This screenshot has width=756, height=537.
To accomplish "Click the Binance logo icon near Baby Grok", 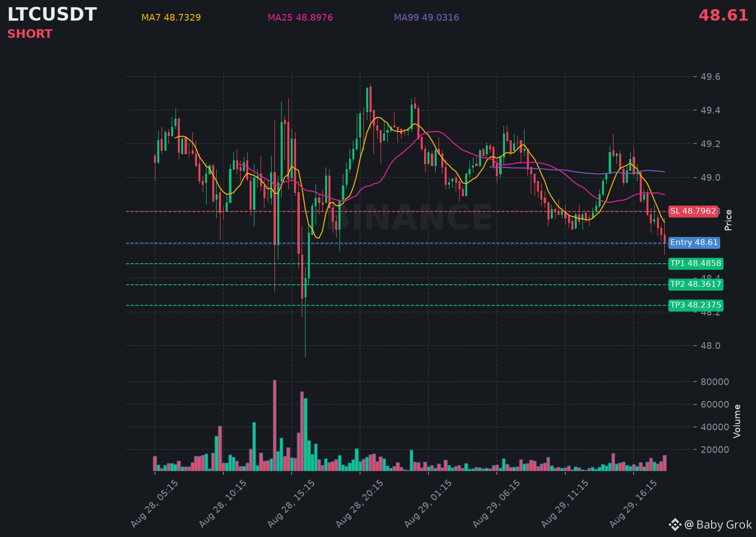I will click(x=675, y=525).
